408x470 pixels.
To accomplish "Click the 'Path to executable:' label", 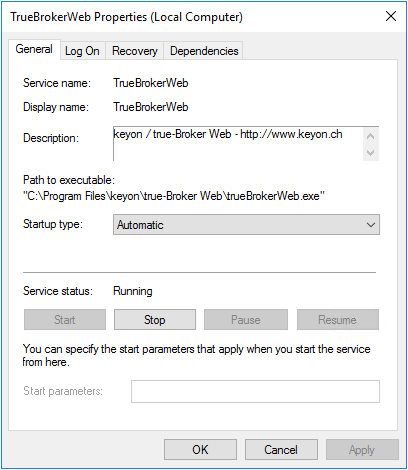I will tap(69, 180).
